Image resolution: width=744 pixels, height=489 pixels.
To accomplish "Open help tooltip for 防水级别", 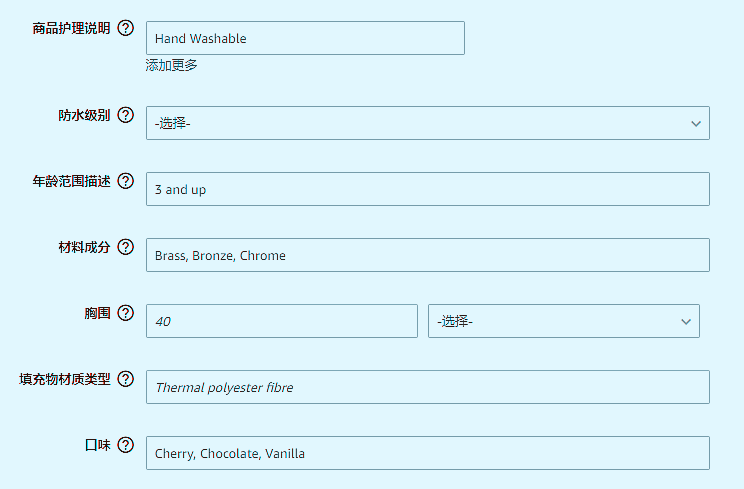I will [126, 114].
